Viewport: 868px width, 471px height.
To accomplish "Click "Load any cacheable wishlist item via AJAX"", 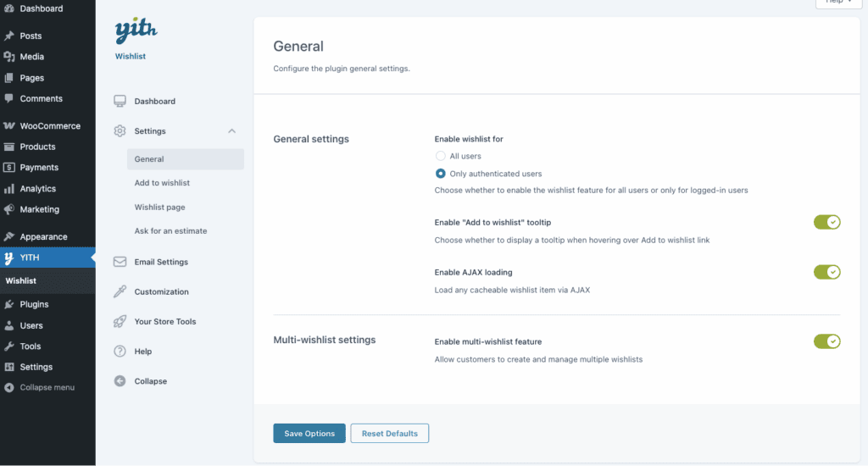I will pyautogui.click(x=512, y=290).
